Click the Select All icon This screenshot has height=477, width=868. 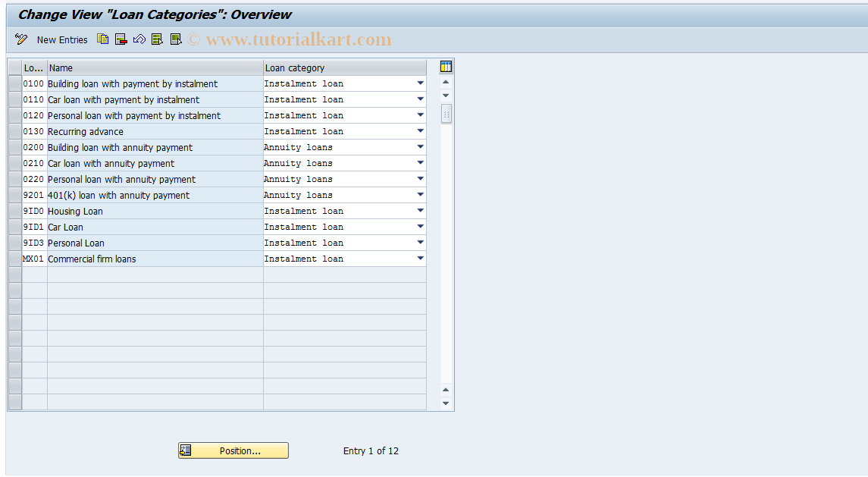tap(157, 39)
